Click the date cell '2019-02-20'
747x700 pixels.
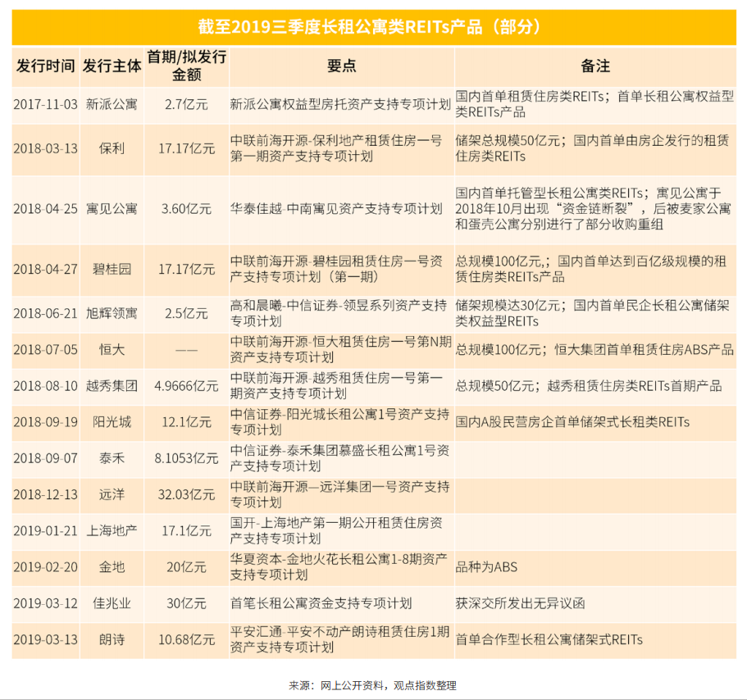point(46,567)
